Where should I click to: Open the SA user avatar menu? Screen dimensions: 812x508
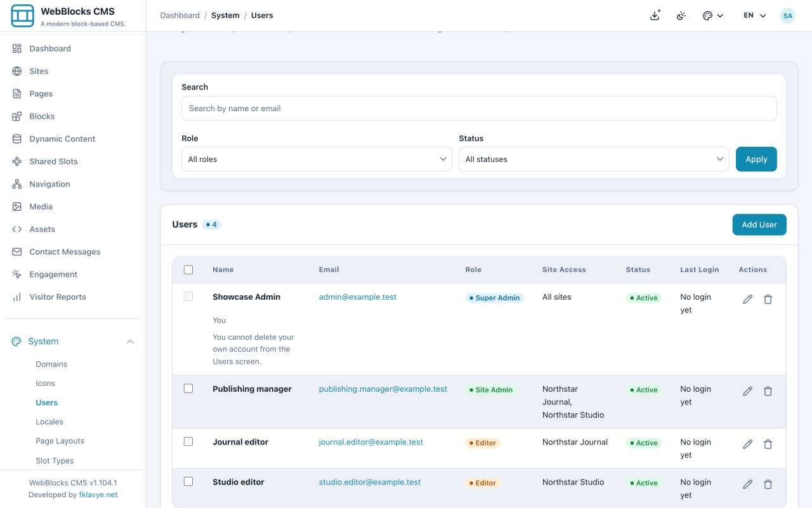coord(788,16)
